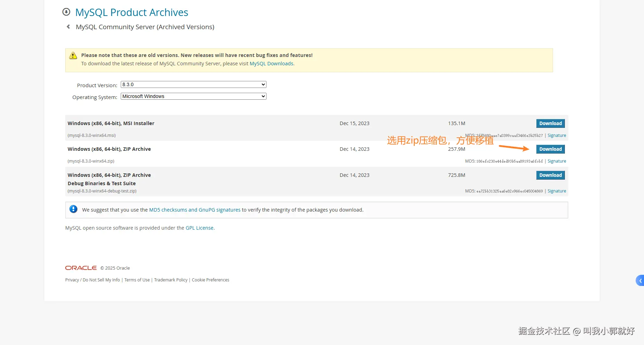Viewport: 644px width, 345px height.
Task: Open Signature link for MSI Installer
Action: [x=557, y=135]
